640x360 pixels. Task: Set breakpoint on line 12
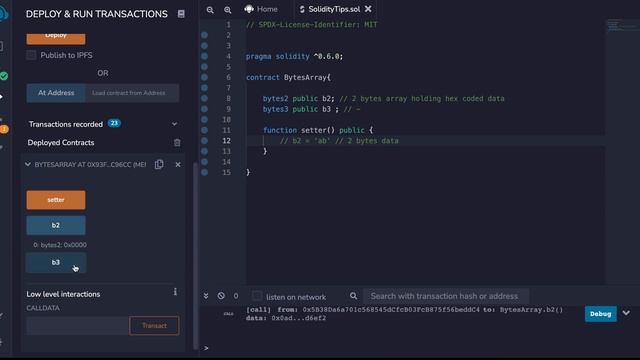(x=204, y=141)
